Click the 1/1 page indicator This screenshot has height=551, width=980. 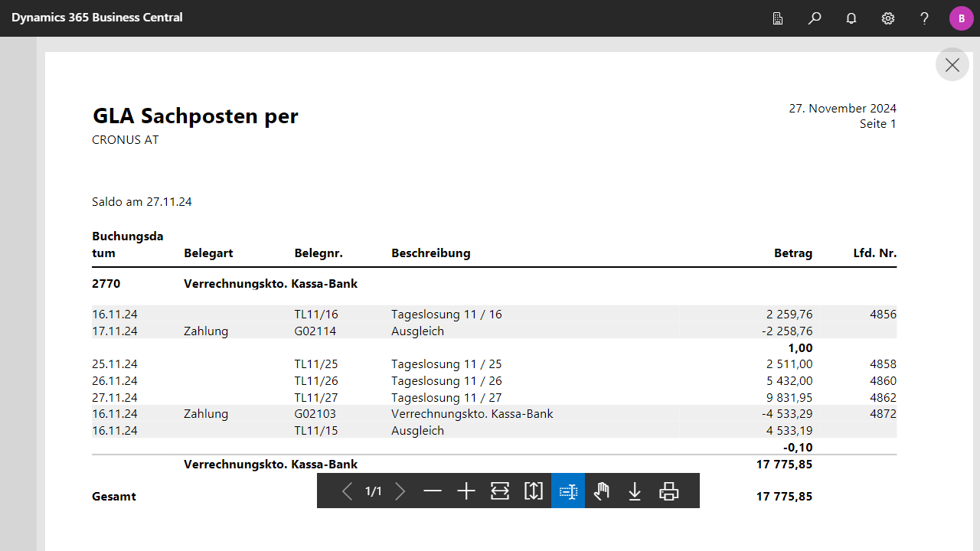(374, 491)
